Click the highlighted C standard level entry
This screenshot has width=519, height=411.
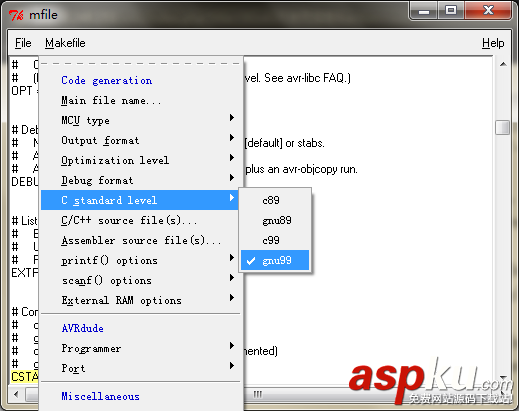[x=140, y=200]
